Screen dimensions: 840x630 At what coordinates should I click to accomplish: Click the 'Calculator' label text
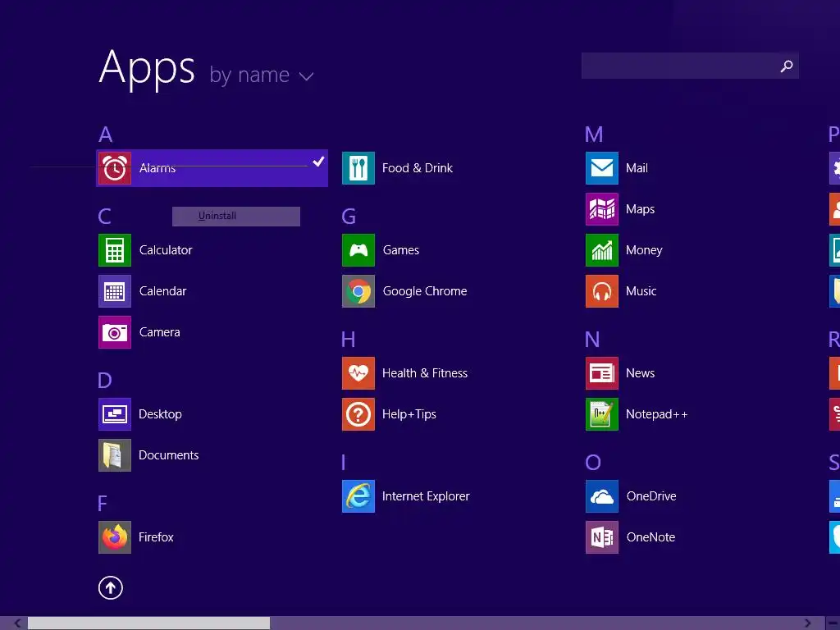pyautogui.click(x=166, y=250)
